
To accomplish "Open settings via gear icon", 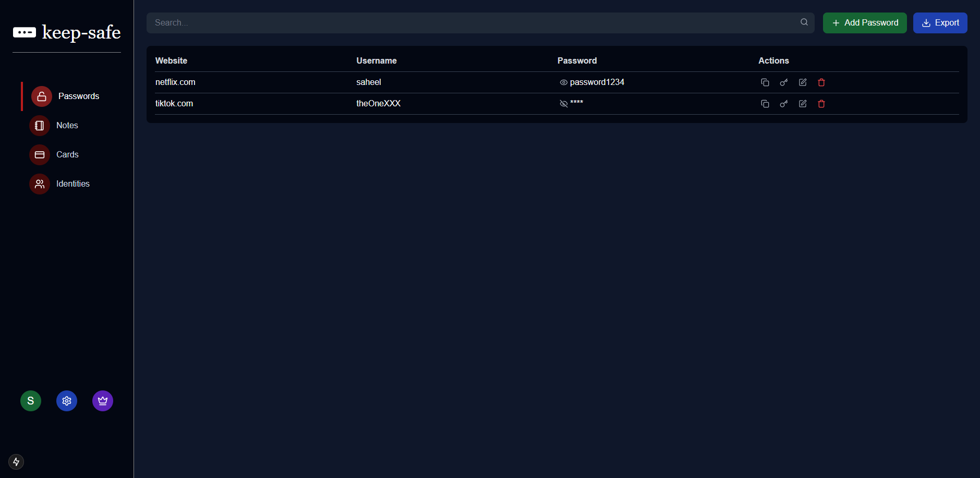I will (67, 401).
